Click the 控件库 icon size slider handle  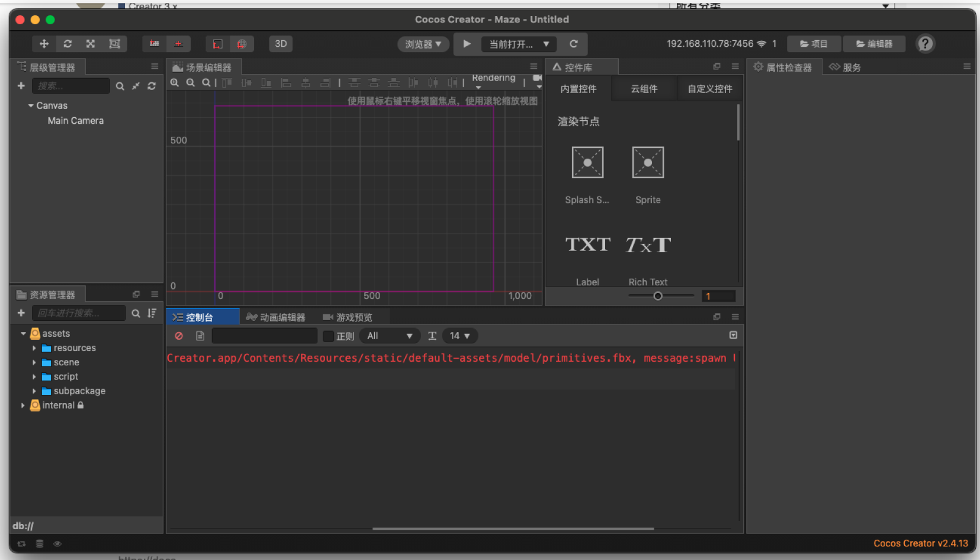pyautogui.click(x=658, y=296)
